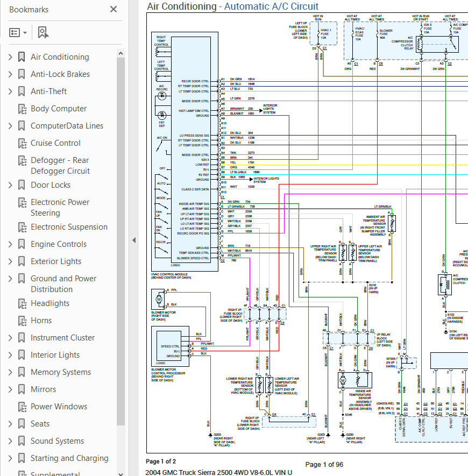Image resolution: width=468 pixels, height=476 pixels.
Task: Expand the Starting and Charging bookmark
Action: click(10, 458)
